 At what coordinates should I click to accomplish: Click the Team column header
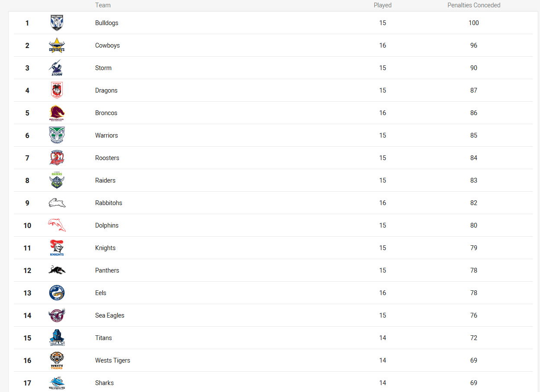103,5
